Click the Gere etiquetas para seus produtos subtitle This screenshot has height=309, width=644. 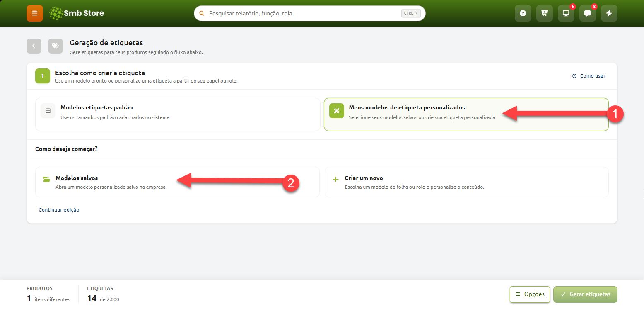click(x=136, y=52)
